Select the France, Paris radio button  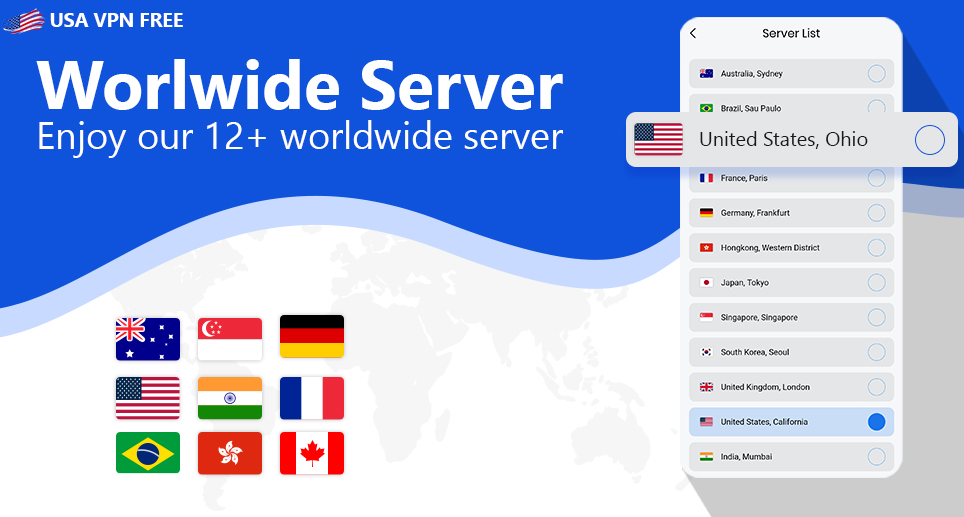pos(876,178)
